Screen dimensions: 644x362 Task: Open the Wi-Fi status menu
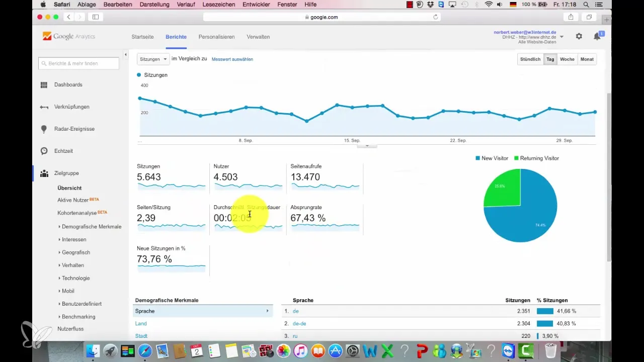[488, 5]
